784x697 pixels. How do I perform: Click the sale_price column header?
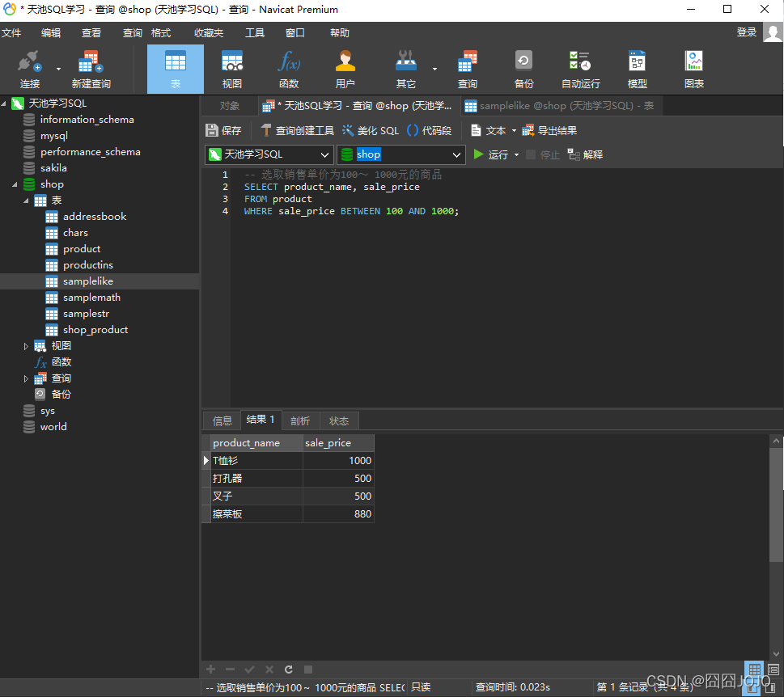click(x=338, y=442)
